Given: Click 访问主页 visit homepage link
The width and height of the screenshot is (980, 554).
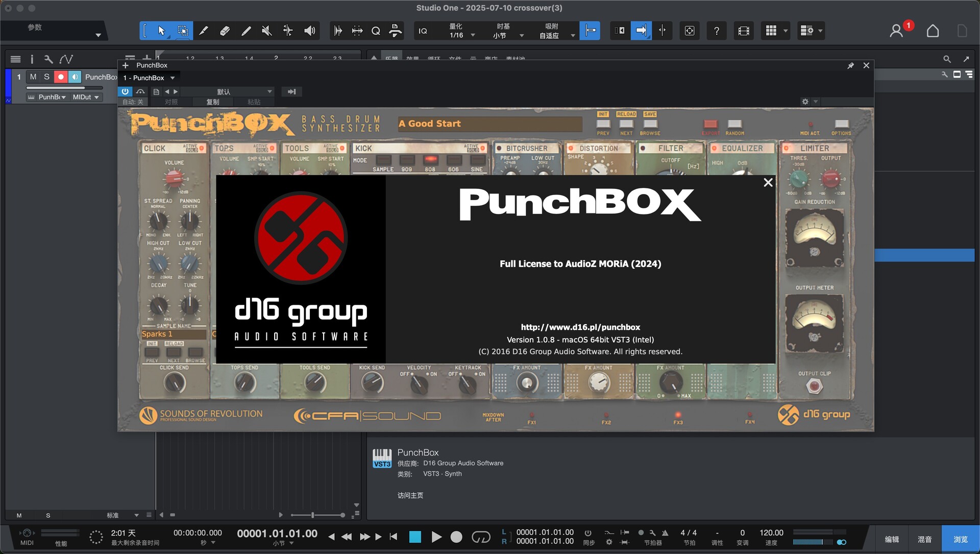Looking at the screenshot, I should 410,495.
